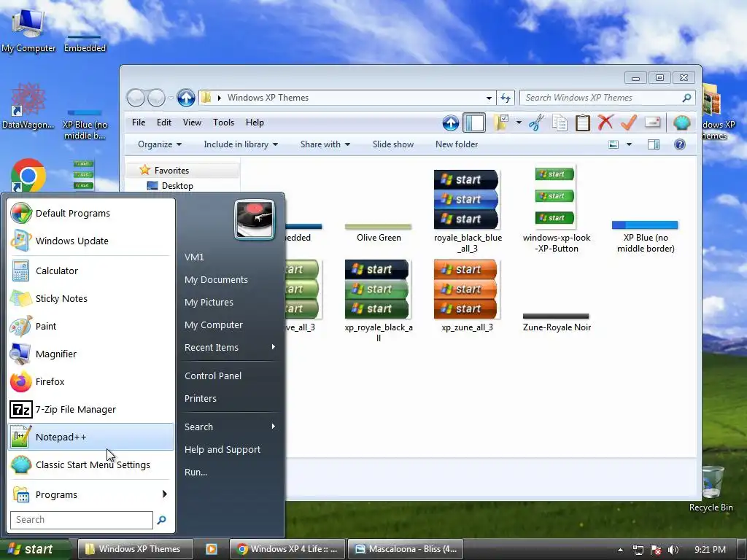Click the folder options toolbar icon
Image resolution: width=747 pixels, height=560 pixels.
coord(500,122)
